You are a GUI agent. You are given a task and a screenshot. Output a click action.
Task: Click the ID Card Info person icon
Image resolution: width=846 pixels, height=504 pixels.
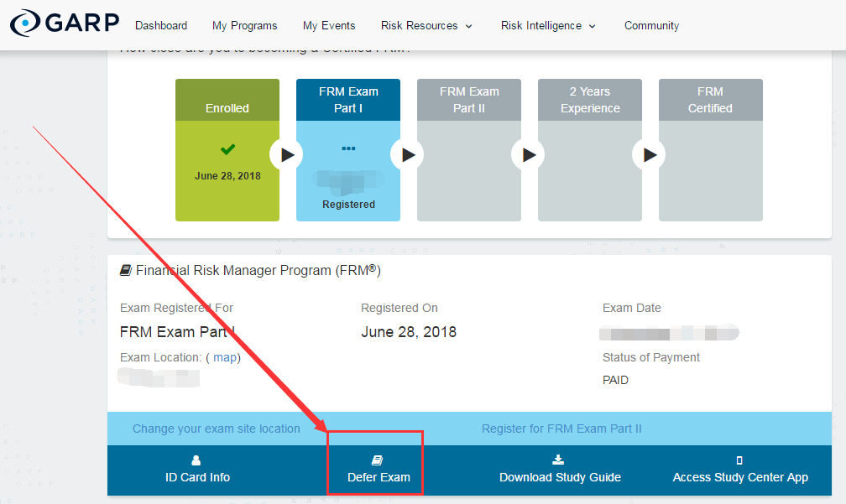(196, 460)
